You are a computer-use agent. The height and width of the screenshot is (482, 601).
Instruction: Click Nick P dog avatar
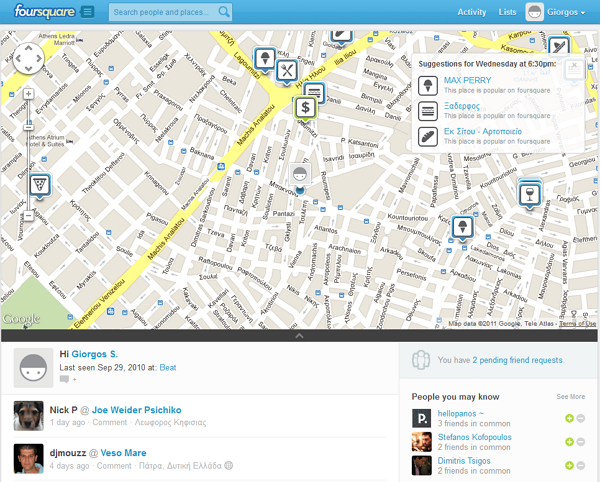click(29, 416)
